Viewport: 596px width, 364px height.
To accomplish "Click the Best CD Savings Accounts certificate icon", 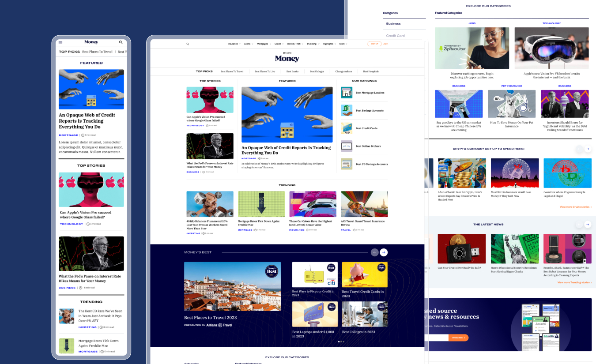I will point(347,164).
